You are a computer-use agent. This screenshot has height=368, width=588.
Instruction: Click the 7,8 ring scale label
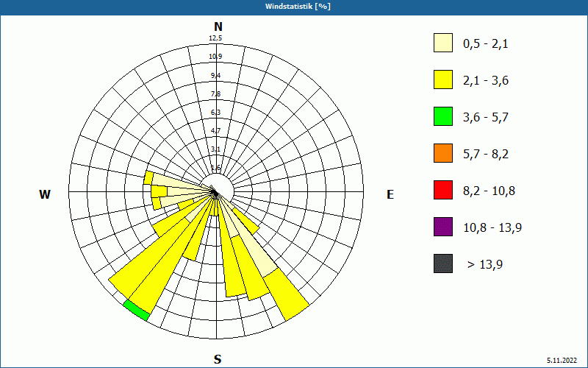[215, 94]
